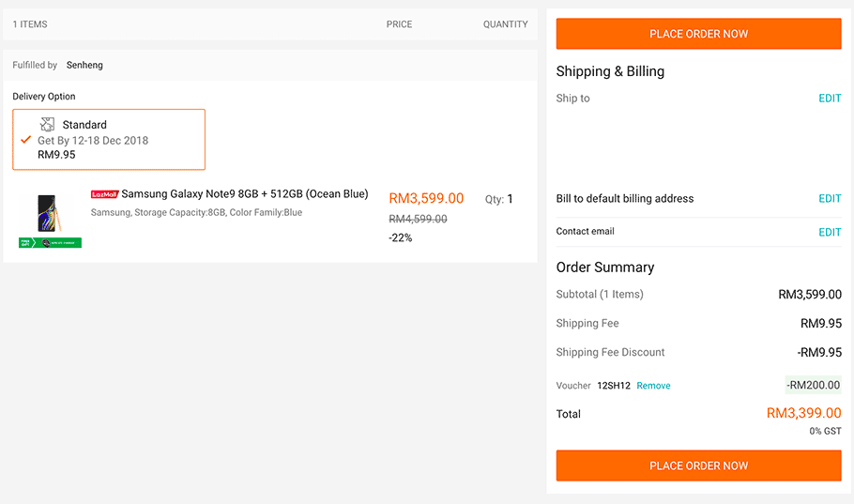
Task: Click the RM3,399.00 total amount
Action: tap(803, 413)
